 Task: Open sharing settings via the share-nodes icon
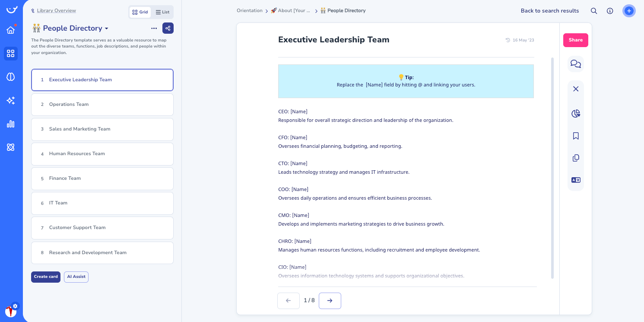168,28
